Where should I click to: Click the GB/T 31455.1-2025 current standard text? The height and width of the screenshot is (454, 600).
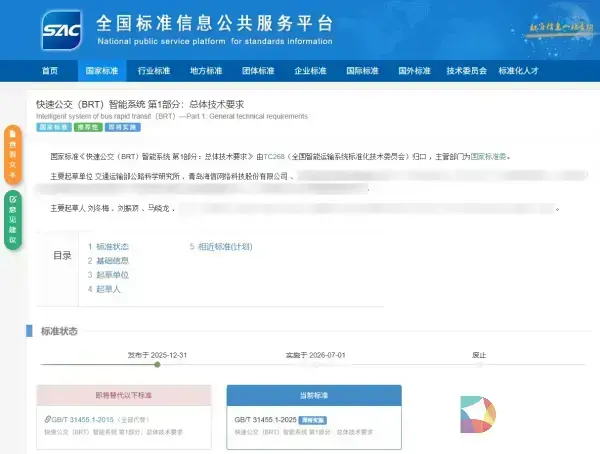(x=266, y=420)
